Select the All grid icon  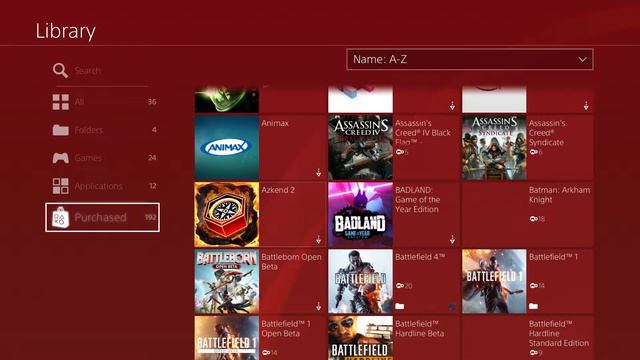(60, 102)
